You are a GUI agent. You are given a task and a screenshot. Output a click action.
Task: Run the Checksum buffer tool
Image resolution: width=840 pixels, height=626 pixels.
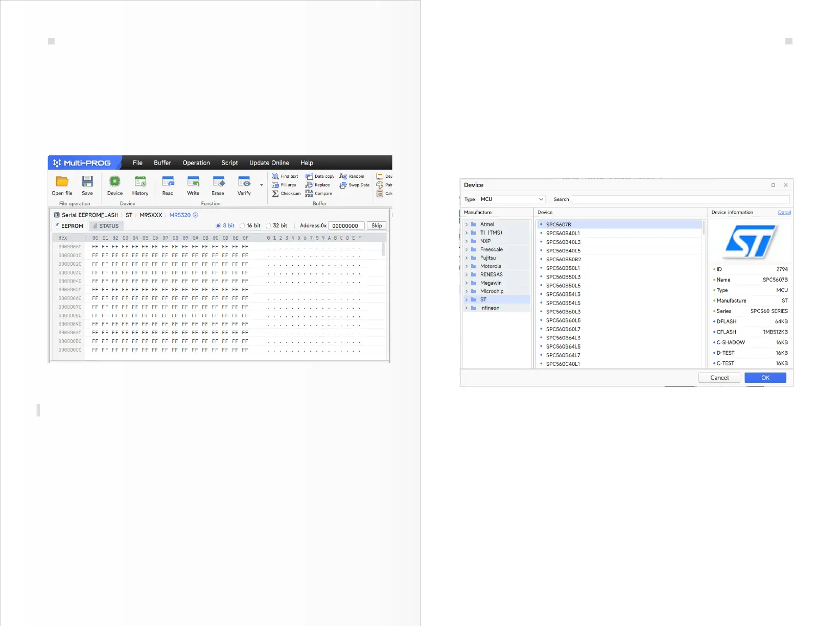(287, 194)
